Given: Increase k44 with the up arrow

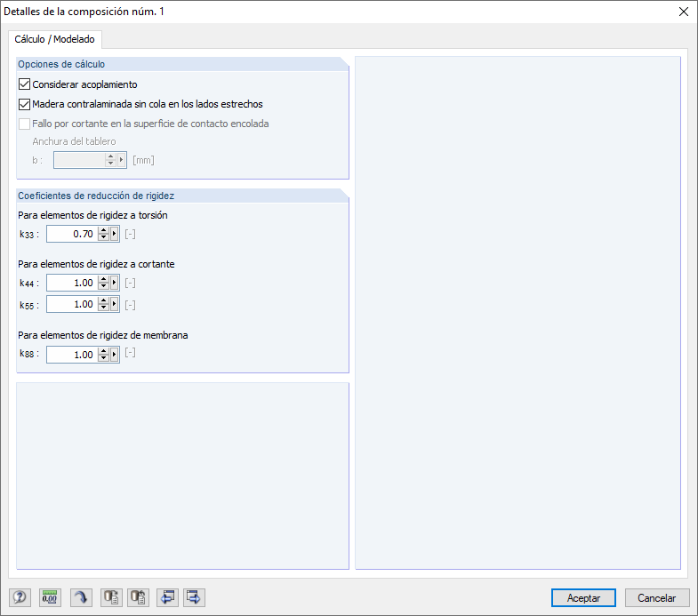Looking at the screenshot, I should (104, 279).
